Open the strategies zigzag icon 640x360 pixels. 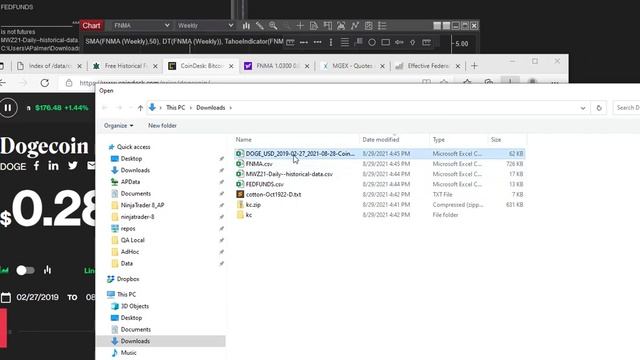click(x=355, y=26)
